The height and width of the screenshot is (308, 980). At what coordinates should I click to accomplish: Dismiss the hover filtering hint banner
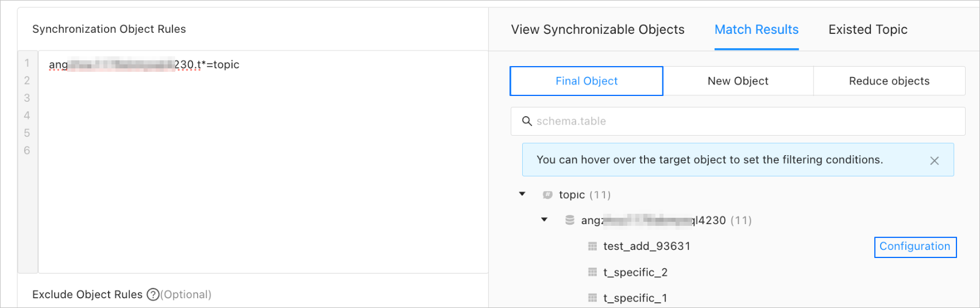click(x=935, y=160)
